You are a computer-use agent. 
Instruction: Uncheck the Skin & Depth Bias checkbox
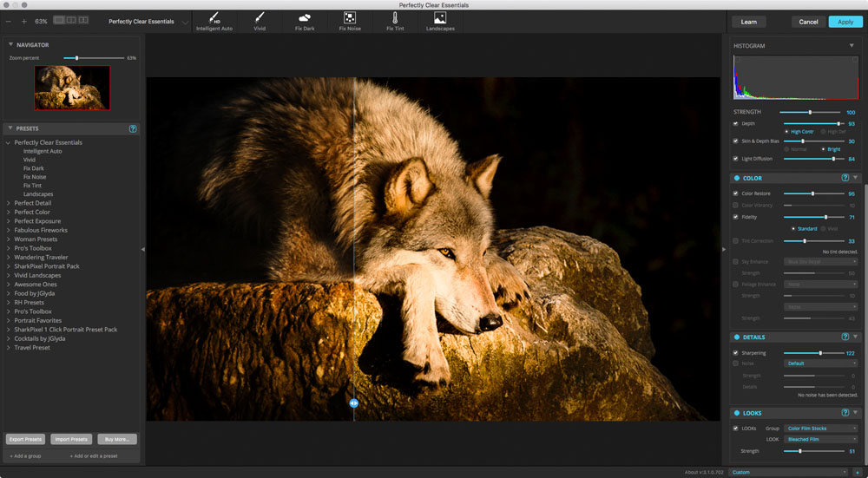[735, 141]
